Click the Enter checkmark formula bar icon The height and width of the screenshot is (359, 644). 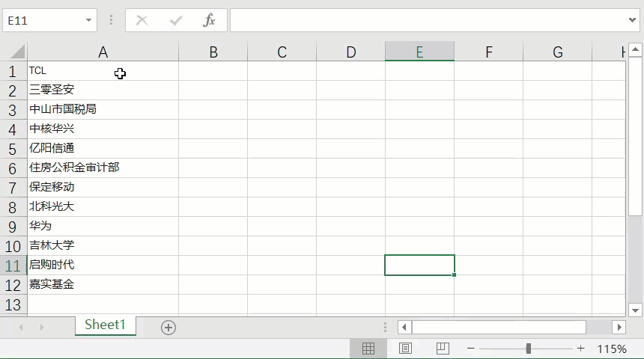176,20
